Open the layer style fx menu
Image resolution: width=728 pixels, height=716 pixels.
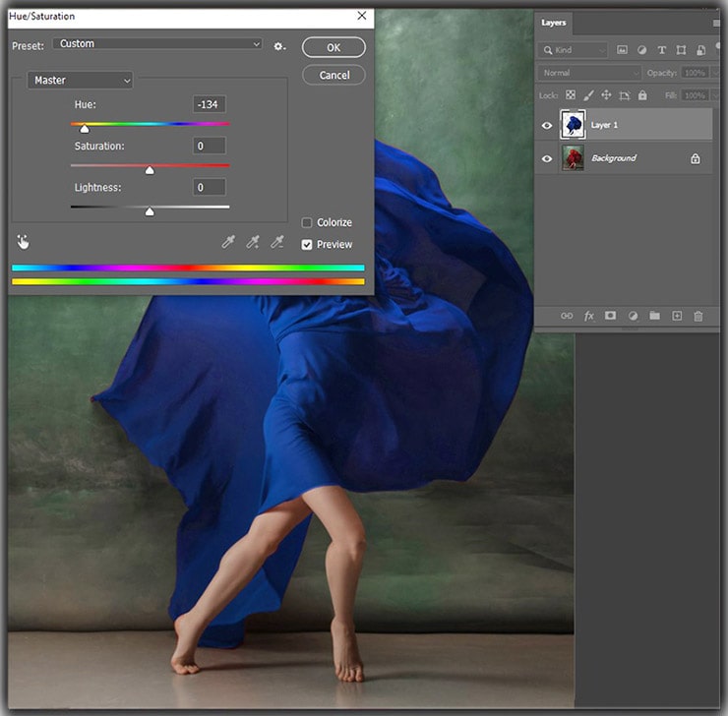588,316
